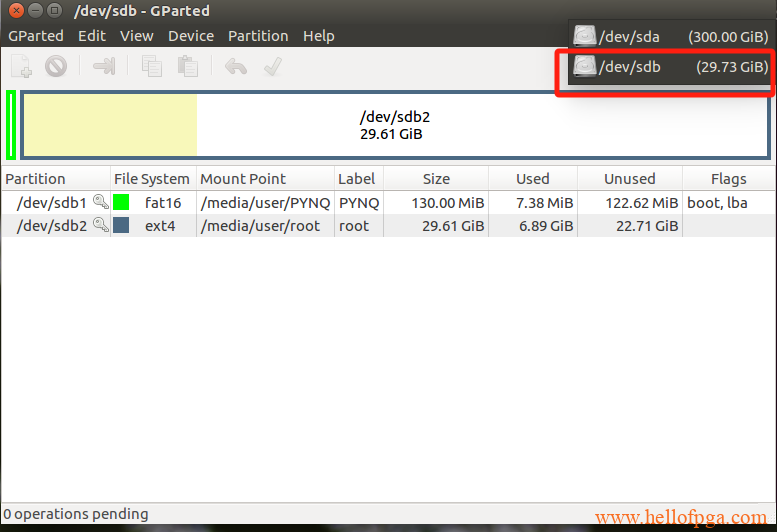Select the /dev/sdb1 partition row
Image resolution: width=777 pixels, height=532 pixels.
click(x=388, y=202)
